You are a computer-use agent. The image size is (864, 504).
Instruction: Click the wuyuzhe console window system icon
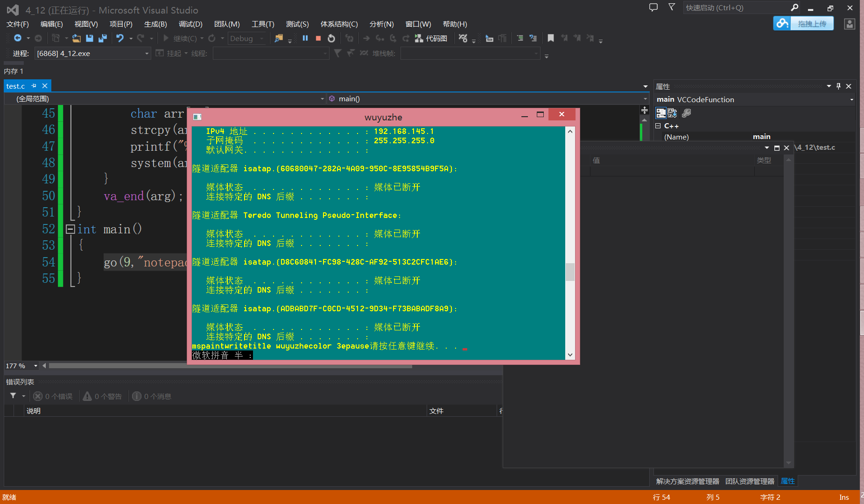pos(197,117)
